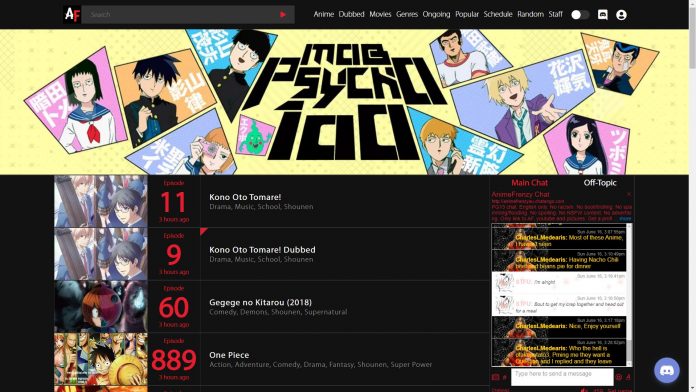
Task: Select the Main Chat tab
Action: coord(529,182)
